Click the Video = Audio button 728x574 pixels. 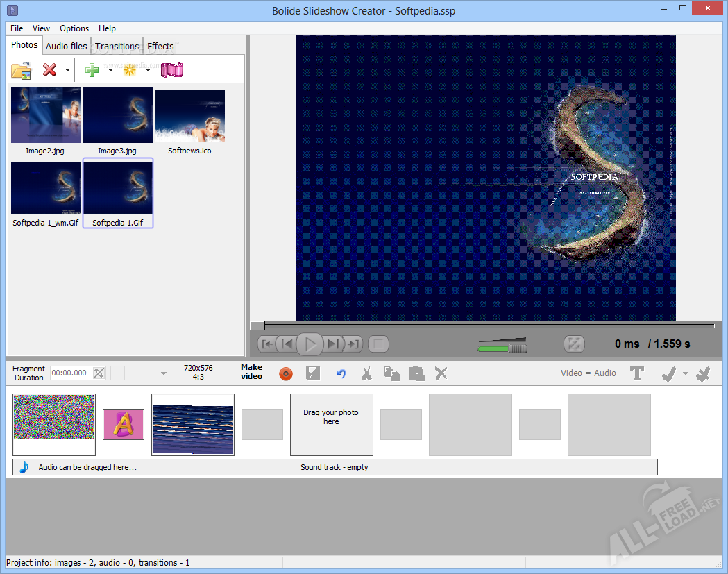[588, 373]
